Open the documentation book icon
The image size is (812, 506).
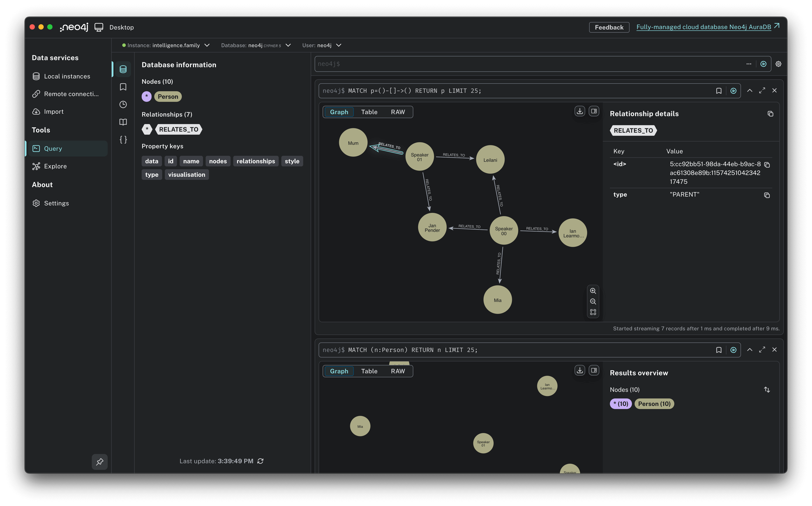point(123,122)
